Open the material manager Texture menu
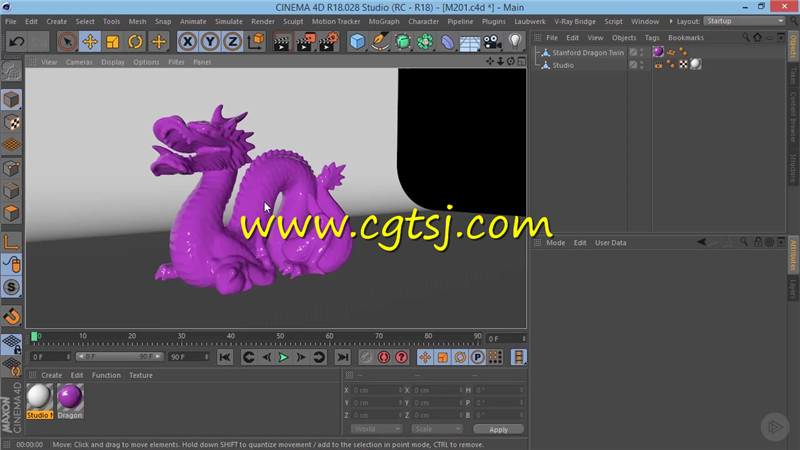Viewport: 800px width, 450px height. click(141, 375)
